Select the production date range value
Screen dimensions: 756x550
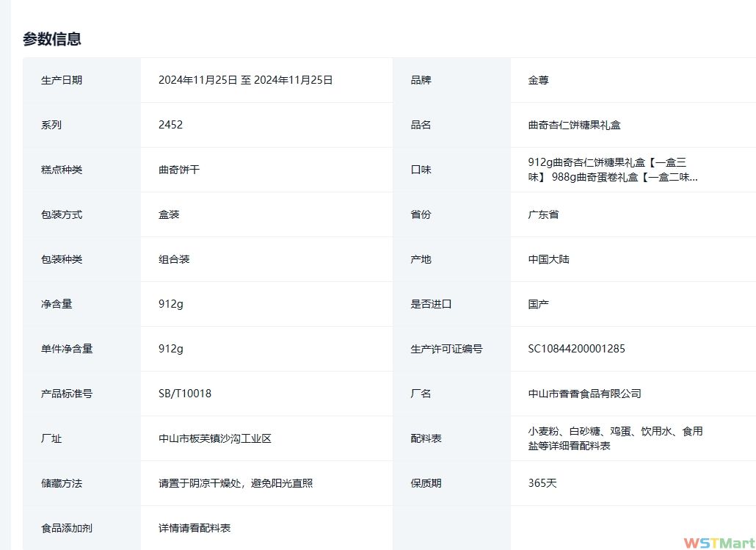(x=245, y=80)
